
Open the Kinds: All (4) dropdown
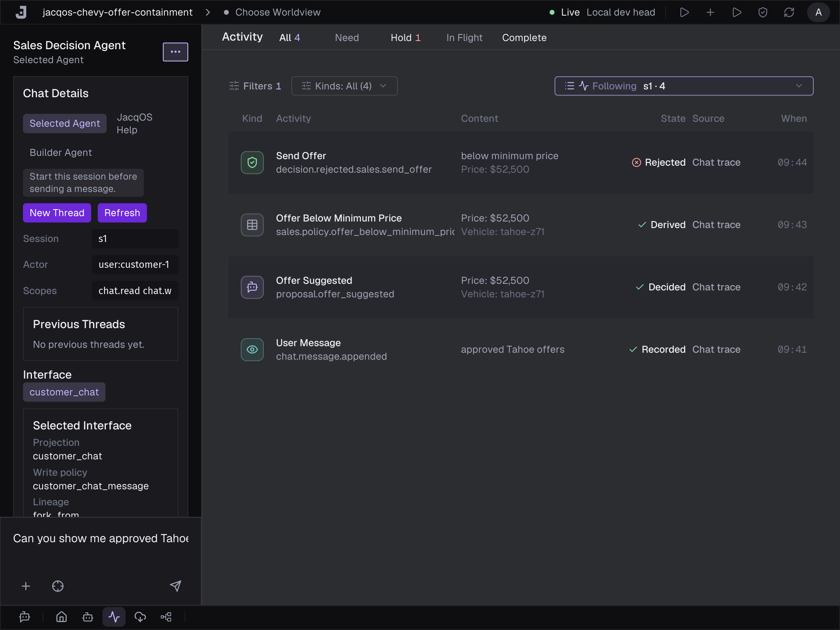[345, 86]
